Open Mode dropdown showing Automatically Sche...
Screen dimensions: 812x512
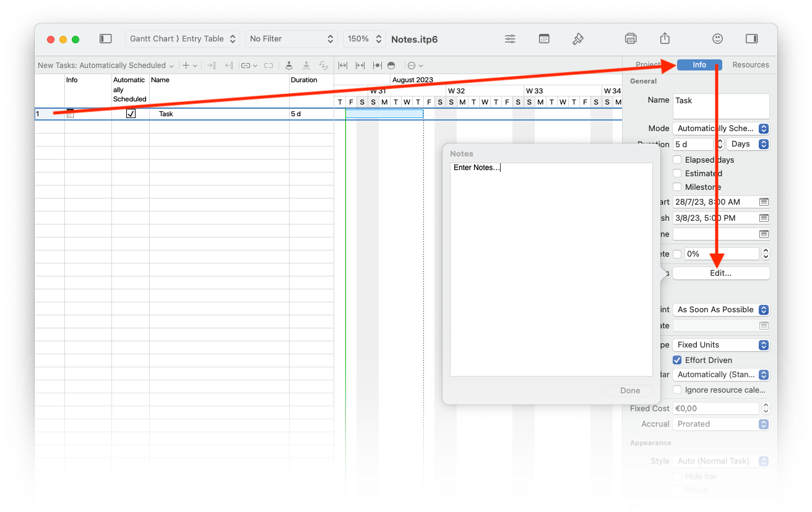[x=721, y=128]
